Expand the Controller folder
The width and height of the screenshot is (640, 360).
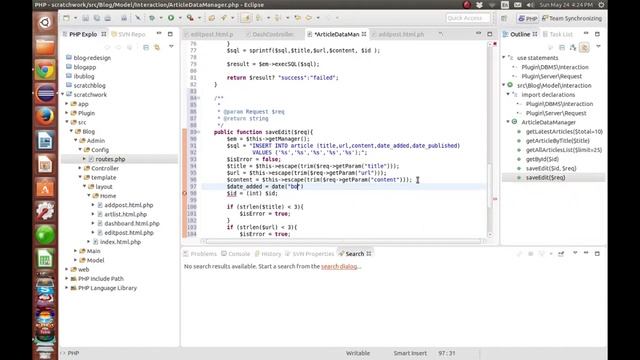pyautogui.click(x=80, y=168)
